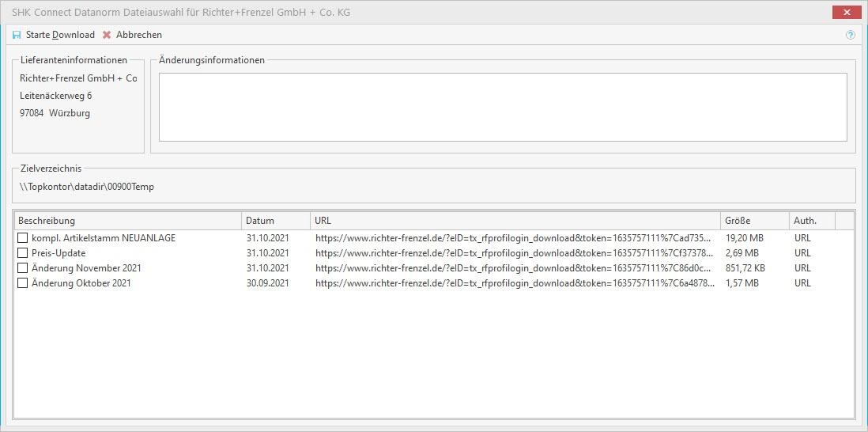Select the kompl. Artikelstamm NEUANLAGE row text

[104, 238]
